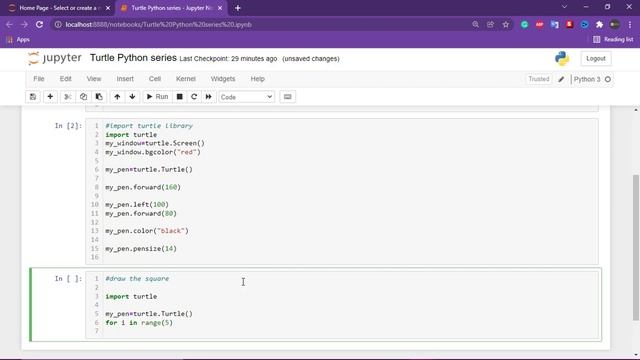The width and height of the screenshot is (640, 360).
Task: Close the Turtle Python series tab
Action: tap(220, 8)
